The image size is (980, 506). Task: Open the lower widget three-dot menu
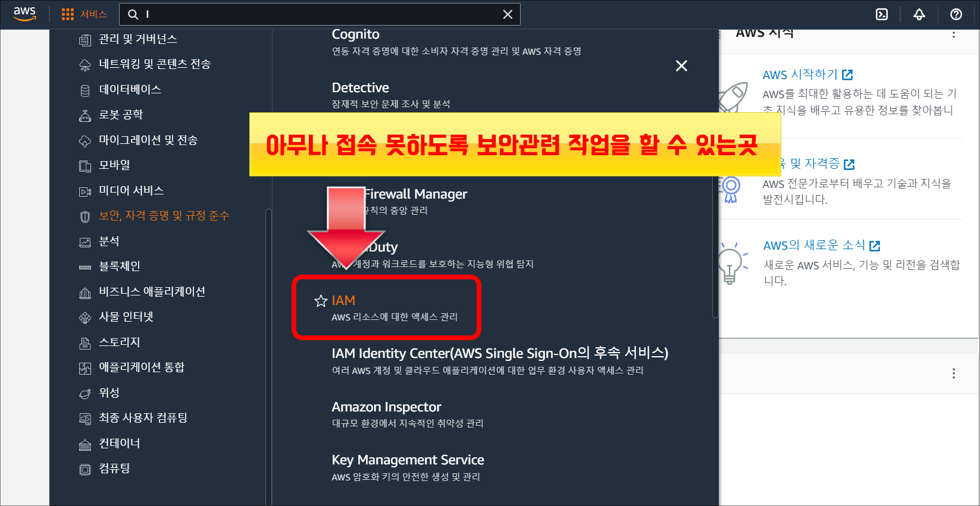[954, 373]
